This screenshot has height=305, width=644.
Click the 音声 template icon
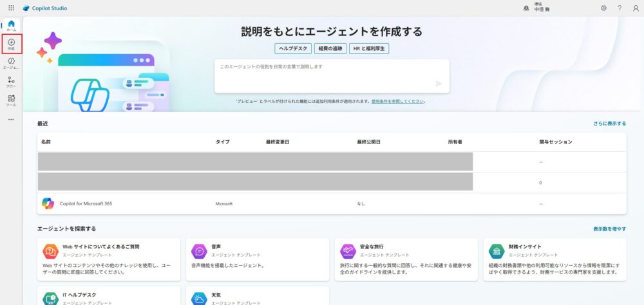pos(199,251)
